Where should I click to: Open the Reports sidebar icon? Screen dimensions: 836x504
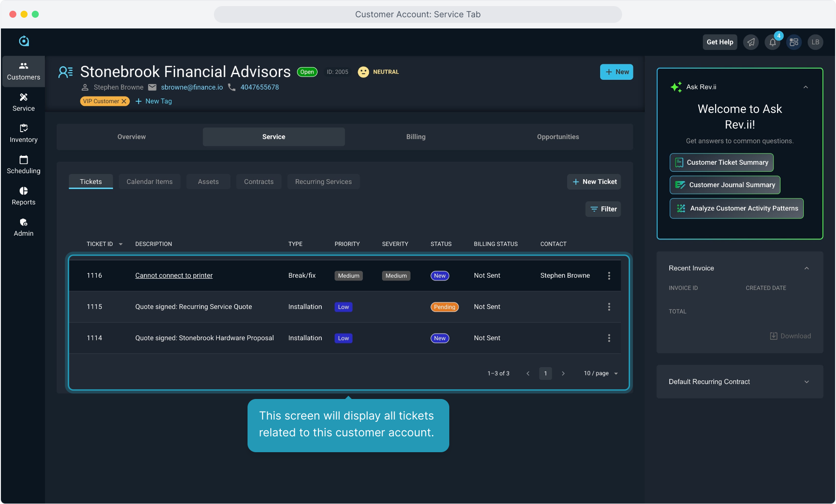pos(23,196)
